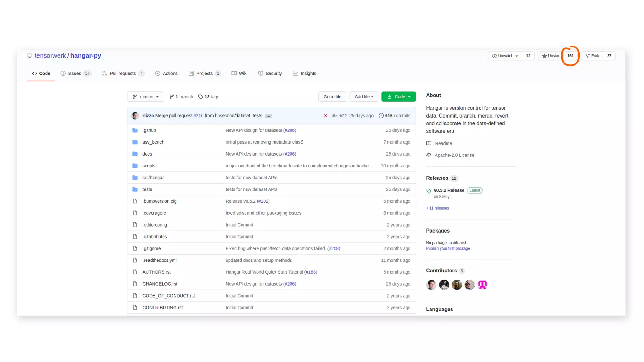Expand the Add file dropdown
The image size is (644, 362).
(364, 97)
